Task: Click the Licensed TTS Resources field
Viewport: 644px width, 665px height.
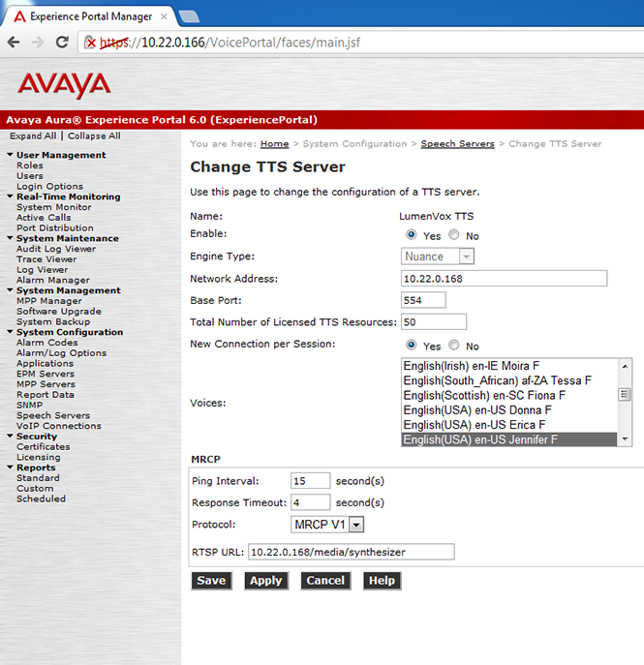Action: [x=434, y=321]
